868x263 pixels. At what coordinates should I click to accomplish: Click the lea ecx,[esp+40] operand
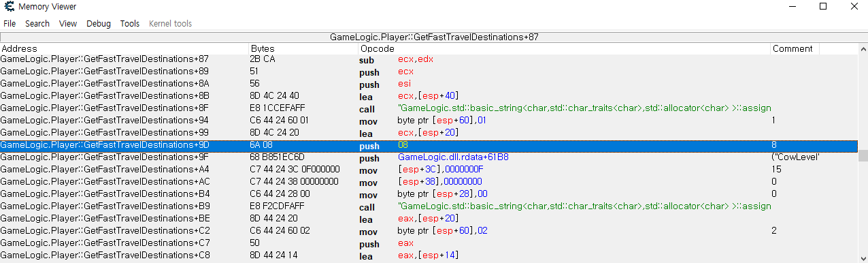(x=429, y=96)
